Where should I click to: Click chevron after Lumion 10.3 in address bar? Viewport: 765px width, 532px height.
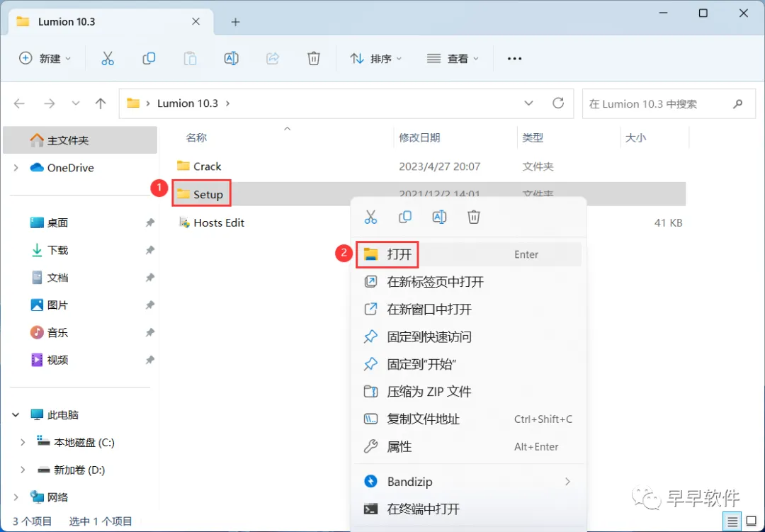click(227, 103)
